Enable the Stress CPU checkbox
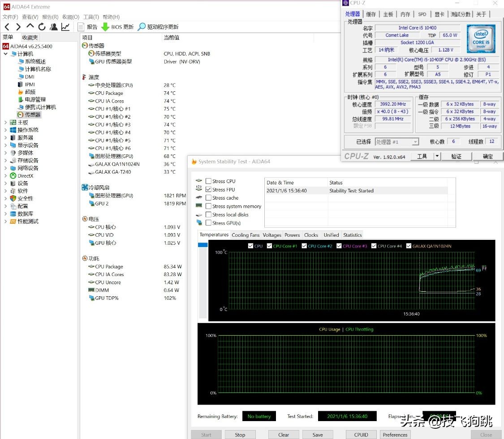Viewport: 504px width, 439px height. pyautogui.click(x=208, y=181)
